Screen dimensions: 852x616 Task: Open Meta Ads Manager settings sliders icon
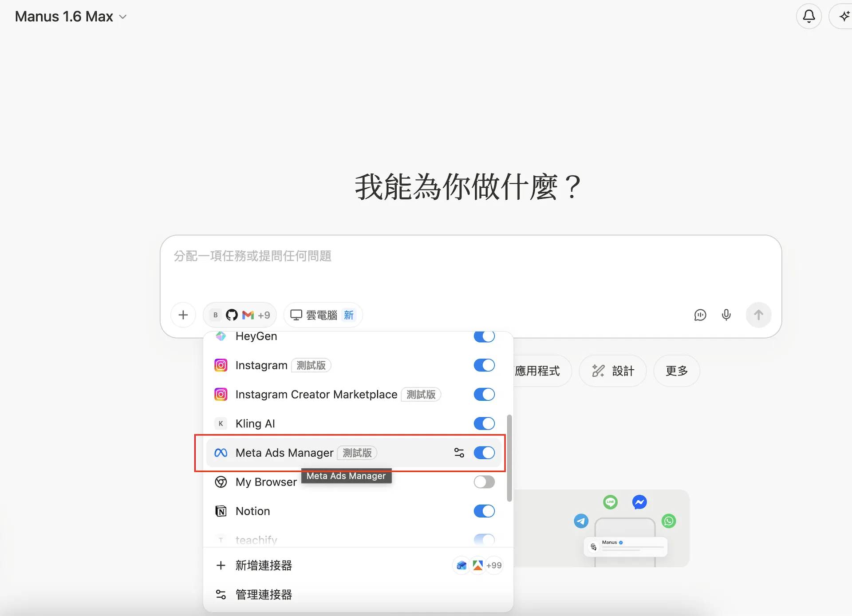[x=459, y=453]
